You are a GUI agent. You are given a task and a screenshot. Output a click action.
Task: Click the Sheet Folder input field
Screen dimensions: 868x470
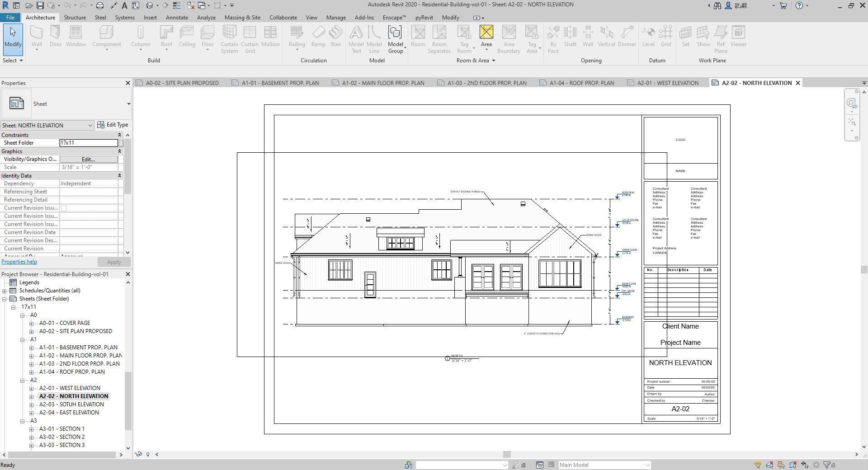89,143
